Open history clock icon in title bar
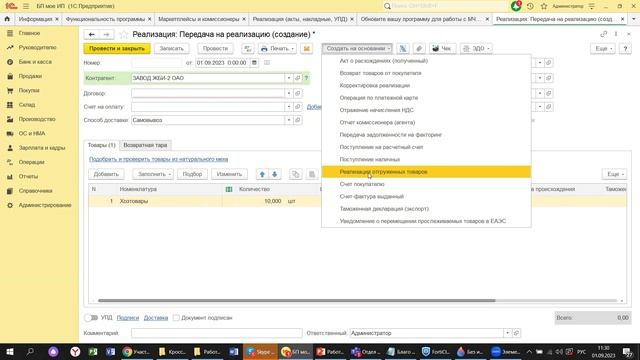The height and width of the screenshot is (360, 640). [530, 6]
